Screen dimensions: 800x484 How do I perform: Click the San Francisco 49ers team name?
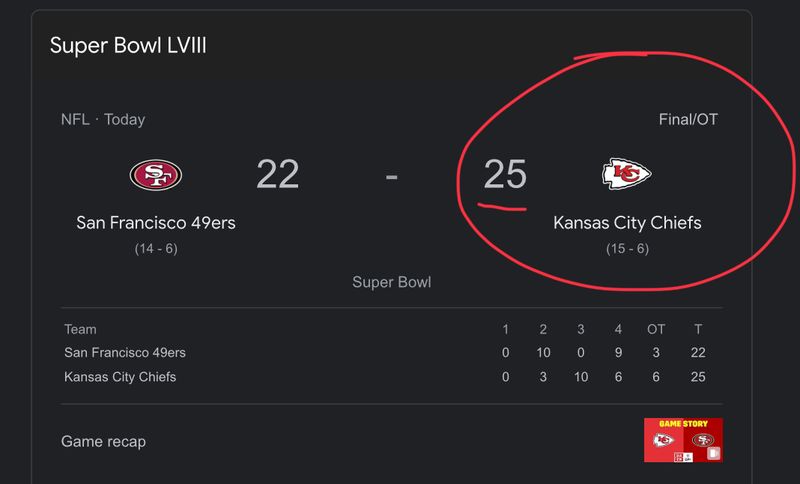pos(156,222)
